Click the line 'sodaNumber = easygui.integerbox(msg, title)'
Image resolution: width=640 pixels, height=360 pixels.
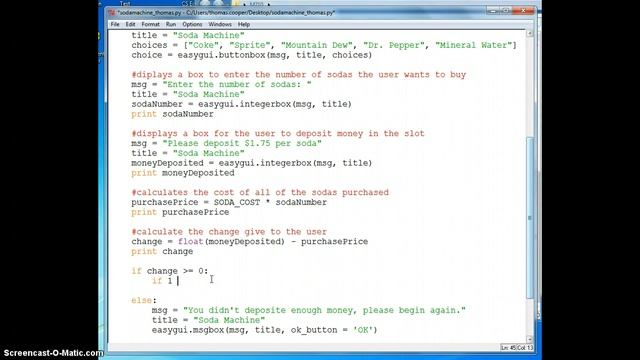(241, 104)
